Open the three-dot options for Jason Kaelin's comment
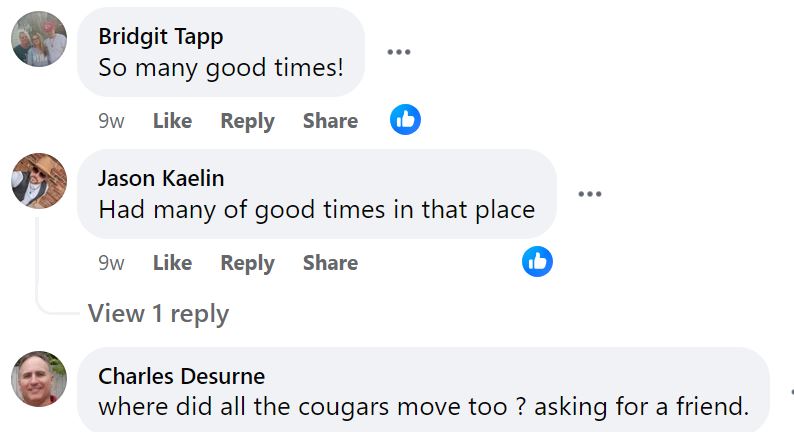The height and width of the screenshot is (432, 794). click(x=590, y=194)
